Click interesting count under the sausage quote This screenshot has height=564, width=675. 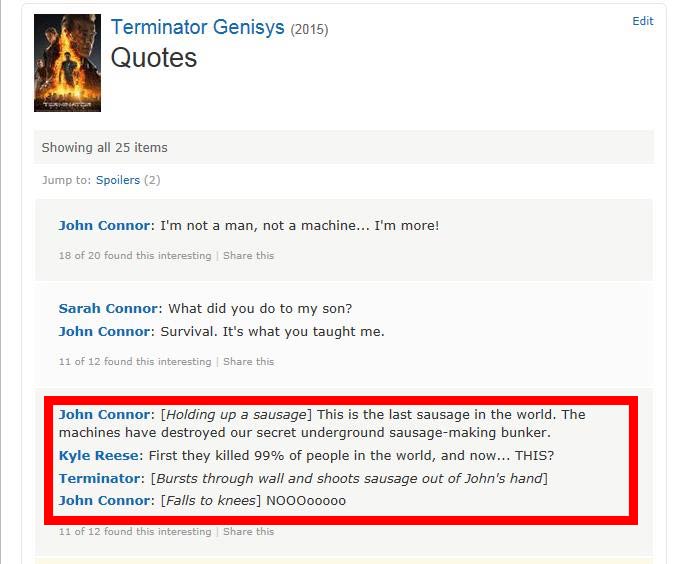(135, 532)
